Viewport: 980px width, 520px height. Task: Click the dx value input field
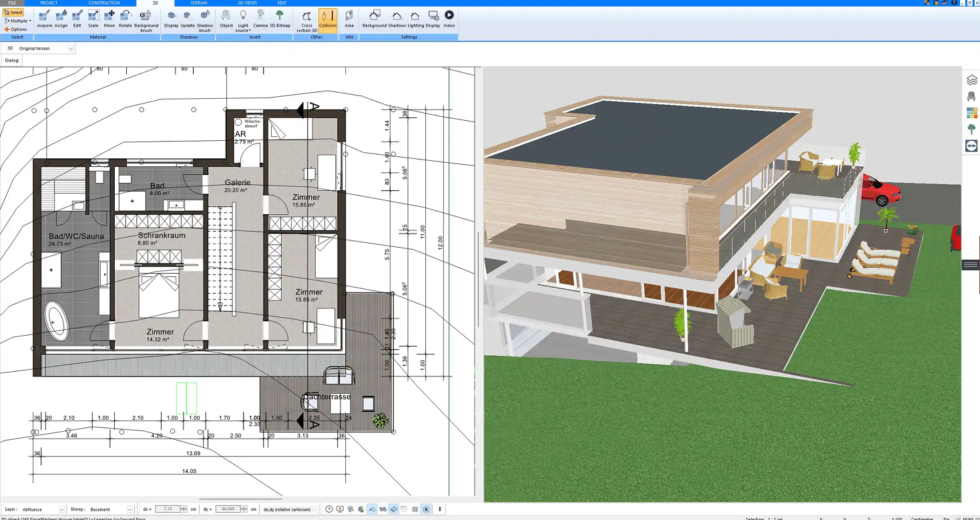(x=168, y=509)
